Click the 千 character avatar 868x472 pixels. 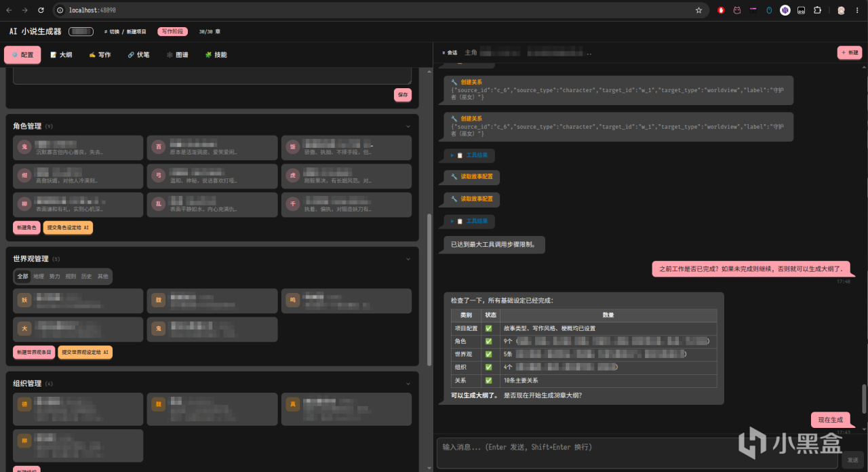point(293,204)
